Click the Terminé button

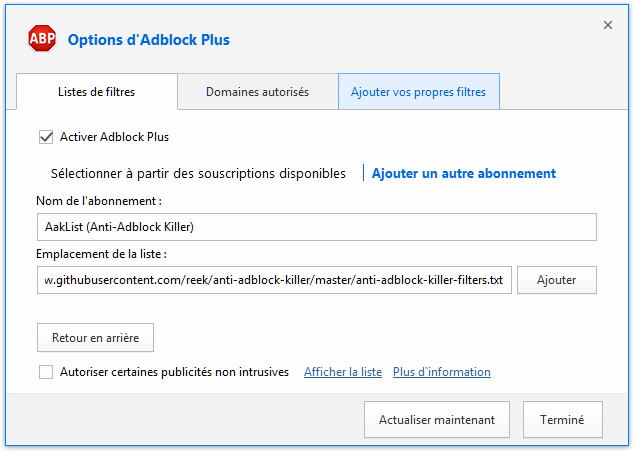pos(562,420)
